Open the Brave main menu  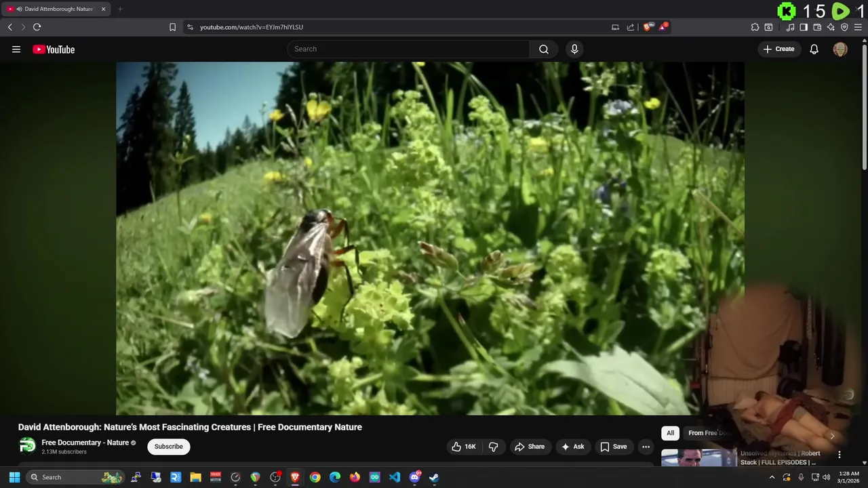(858, 27)
